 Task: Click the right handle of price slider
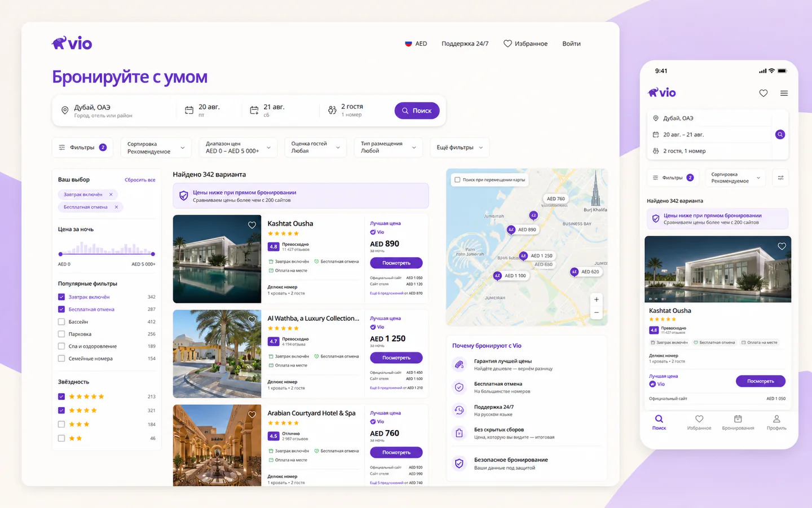(153, 254)
